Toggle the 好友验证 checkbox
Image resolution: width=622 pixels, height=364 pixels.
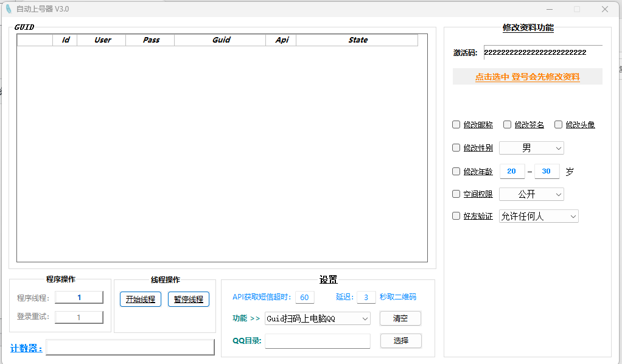click(456, 216)
